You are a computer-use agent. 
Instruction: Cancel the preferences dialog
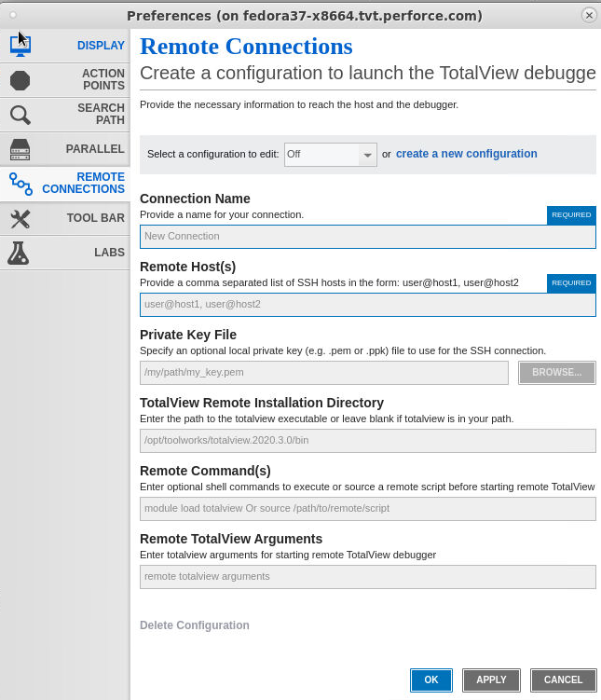(563, 680)
